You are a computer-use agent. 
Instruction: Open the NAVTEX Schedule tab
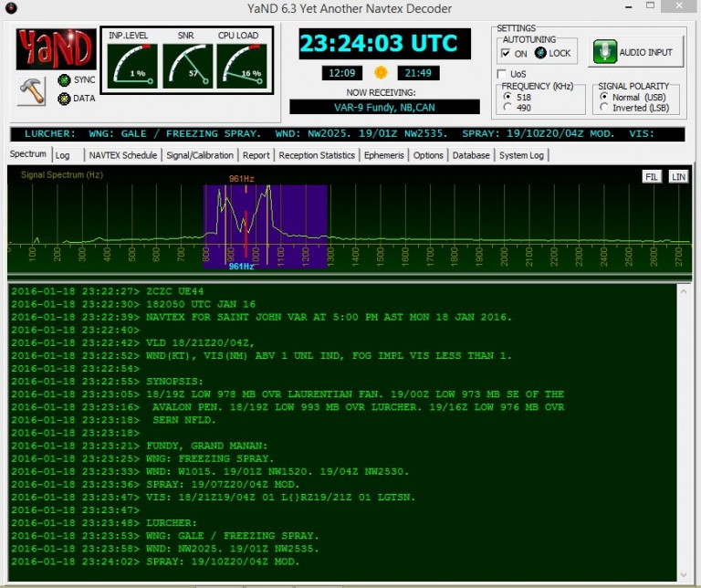(123, 155)
